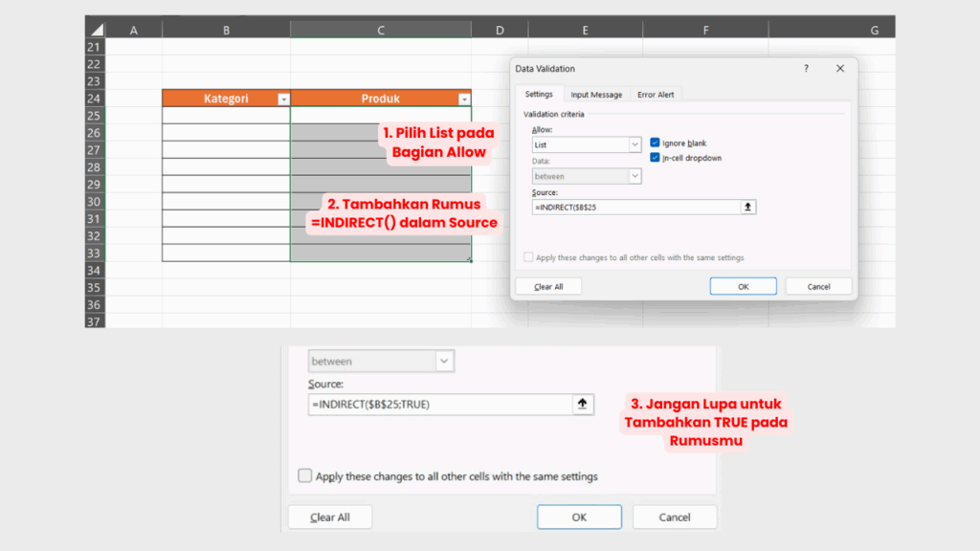The image size is (980, 551).
Task: Toggle the In-cell dropdown checkbox
Action: click(656, 158)
